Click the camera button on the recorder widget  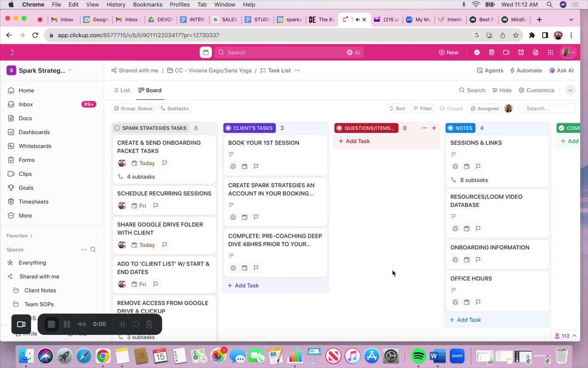click(21, 324)
